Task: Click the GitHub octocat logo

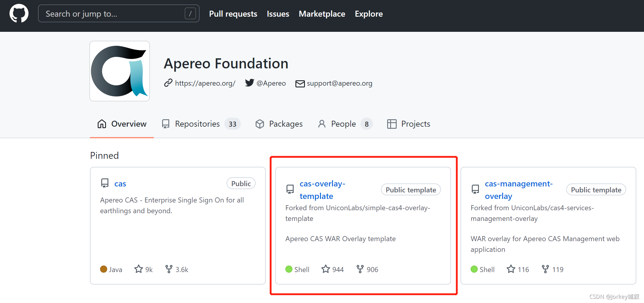Action: [x=19, y=13]
